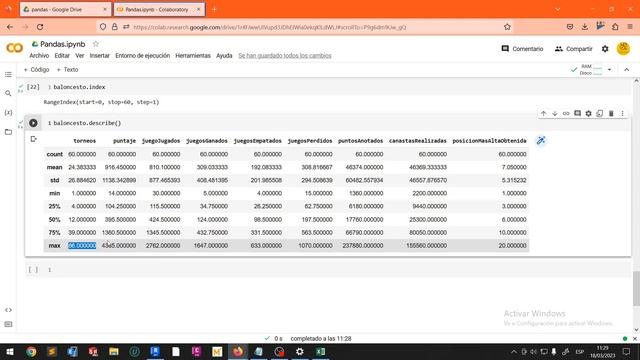This screenshot has width=640, height=360.
Task: Open the table of contents panel
Action: point(8,74)
